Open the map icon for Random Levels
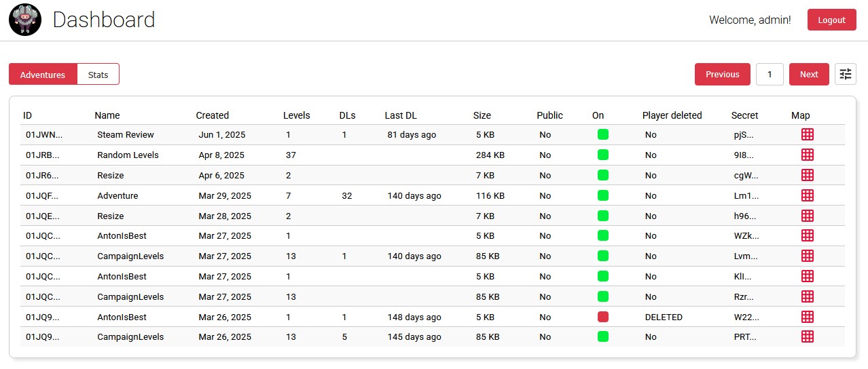Screen dimensions: 868x369 tap(808, 155)
